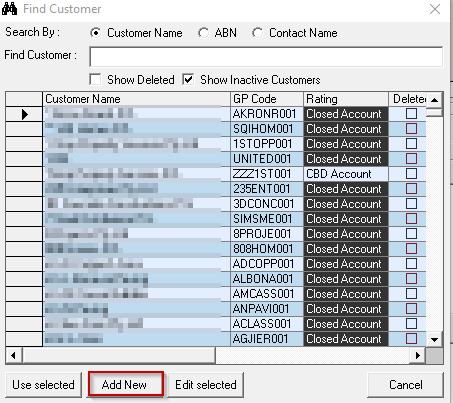The height and width of the screenshot is (403, 453).
Task: Click the vertical scrollbar down arrow
Action: [x=434, y=340]
